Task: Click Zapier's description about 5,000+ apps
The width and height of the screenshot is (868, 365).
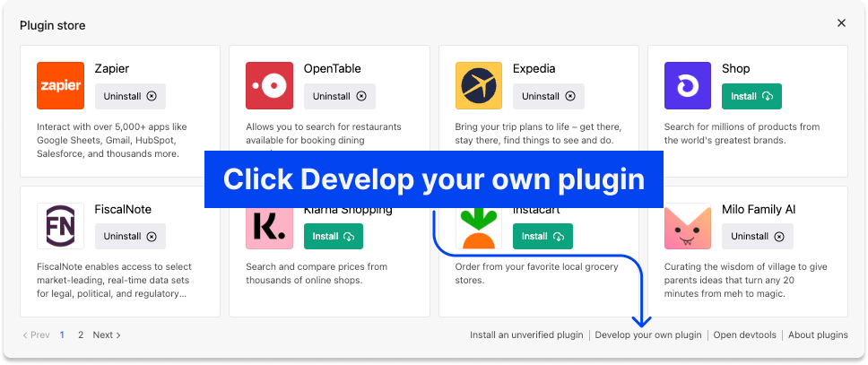Action: tap(112, 140)
